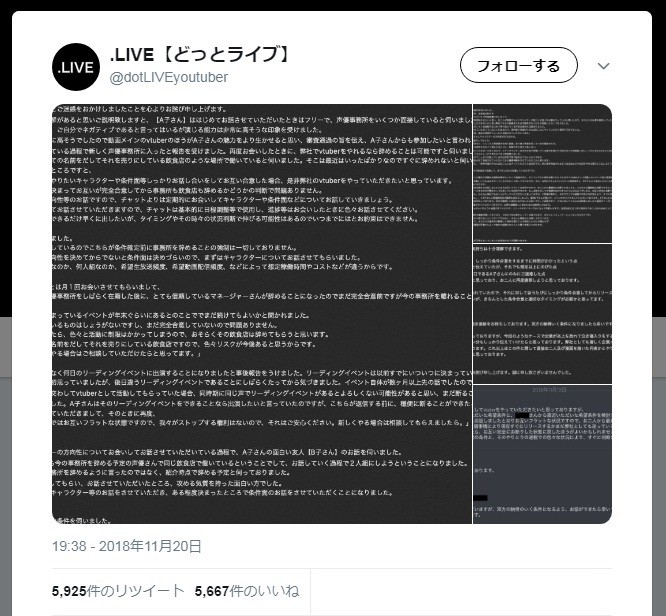Open the tweet options chevron menu
This screenshot has height=616, width=666.
[603, 66]
